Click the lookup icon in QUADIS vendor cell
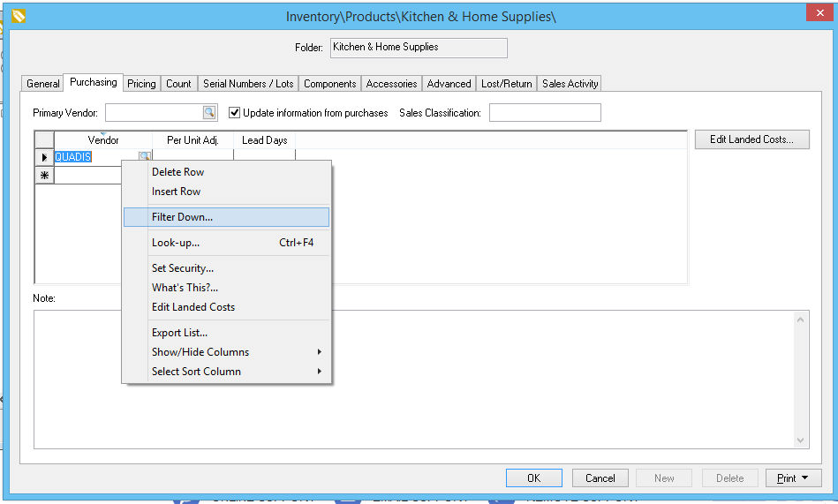This screenshot has width=838, height=504. [144, 157]
